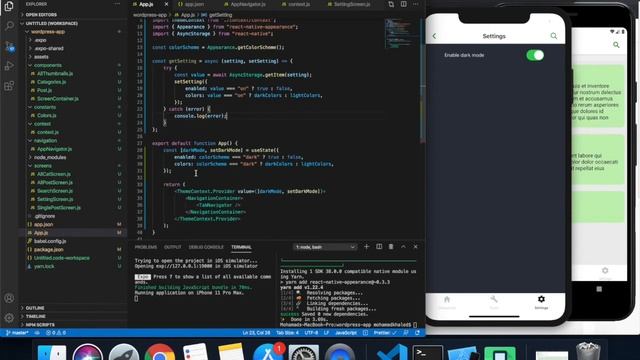Image resolution: width=640 pixels, height=360 pixels.
Task: Open the Accounts icon in the activity bar
Action: tap(9, 298)
